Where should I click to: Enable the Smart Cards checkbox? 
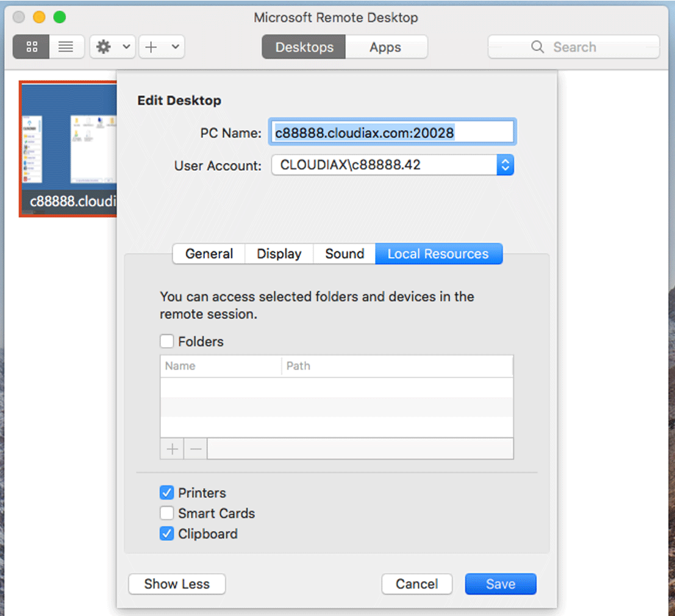click(167, 513)
